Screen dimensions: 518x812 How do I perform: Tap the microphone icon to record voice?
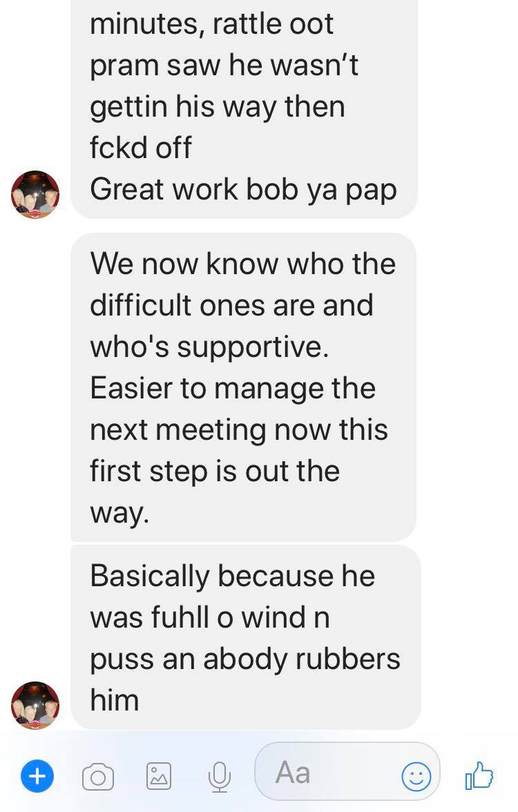click(x=220, y=777)
